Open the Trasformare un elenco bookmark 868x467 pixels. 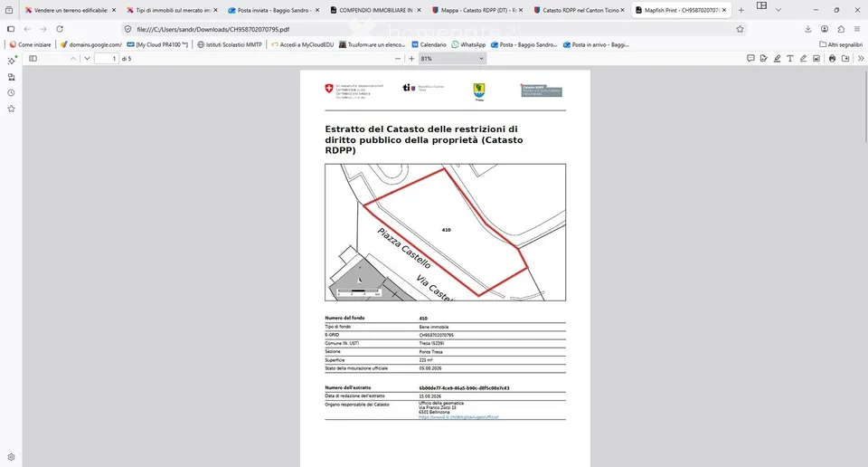click(x=372, y=44)
